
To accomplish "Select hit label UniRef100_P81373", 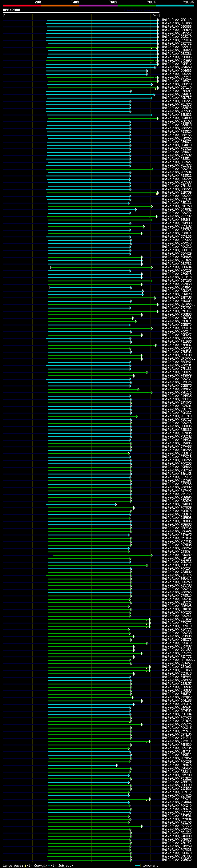I will (x=177, y=104).
